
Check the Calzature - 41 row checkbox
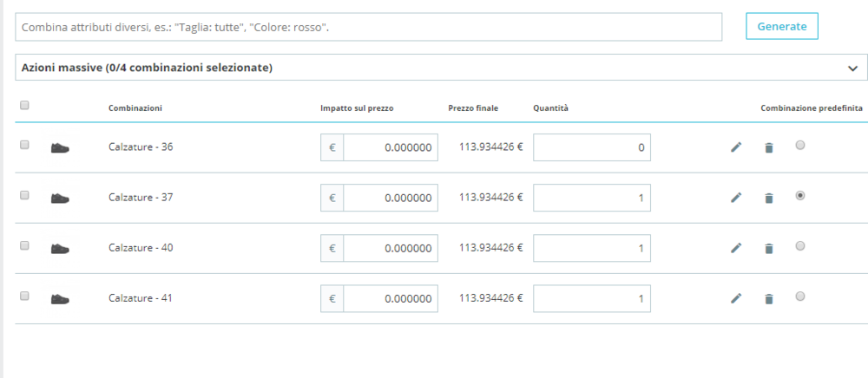tap(24, 297)
